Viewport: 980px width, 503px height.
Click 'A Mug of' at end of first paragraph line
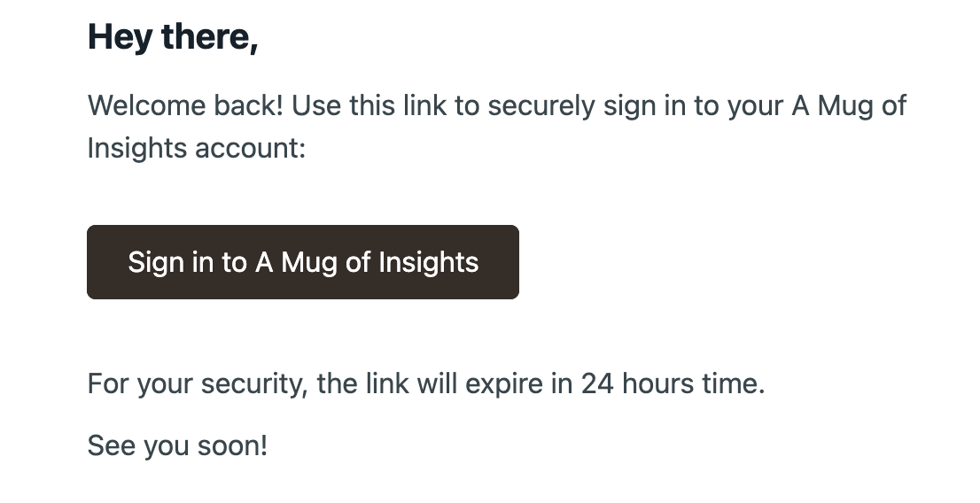pyautogui.click(x=849, y=106)
